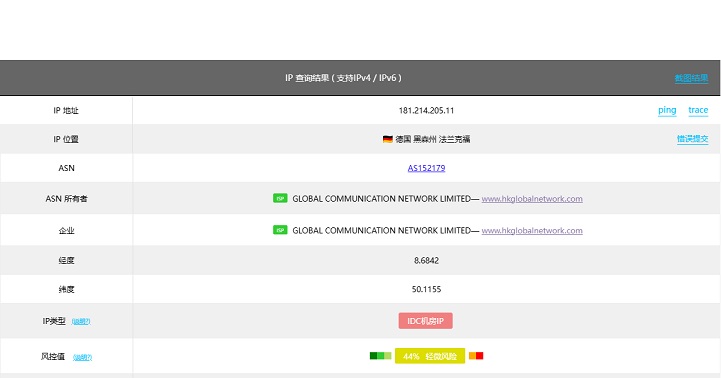The image size is (721, 378).
Task: Click the ASN 所有者 row label
Action: (66, 199)
